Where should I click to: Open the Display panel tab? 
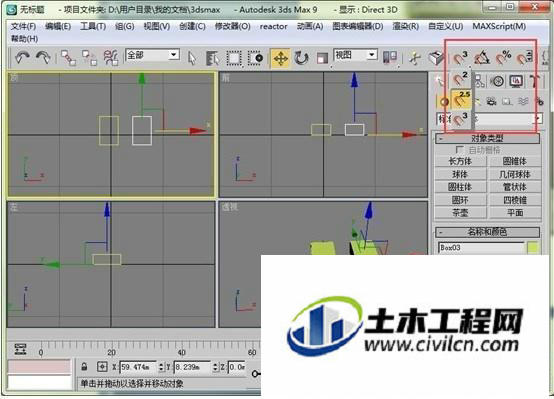pos(516,81)
